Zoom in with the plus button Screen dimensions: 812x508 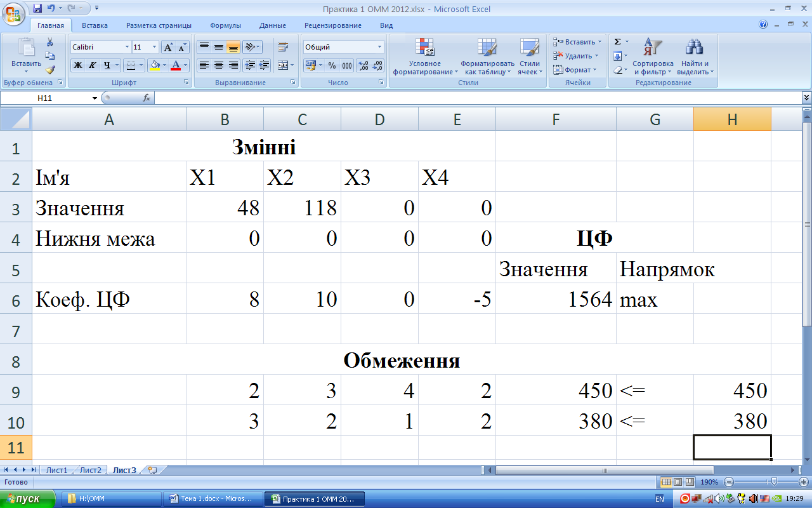tap(803, 482)
